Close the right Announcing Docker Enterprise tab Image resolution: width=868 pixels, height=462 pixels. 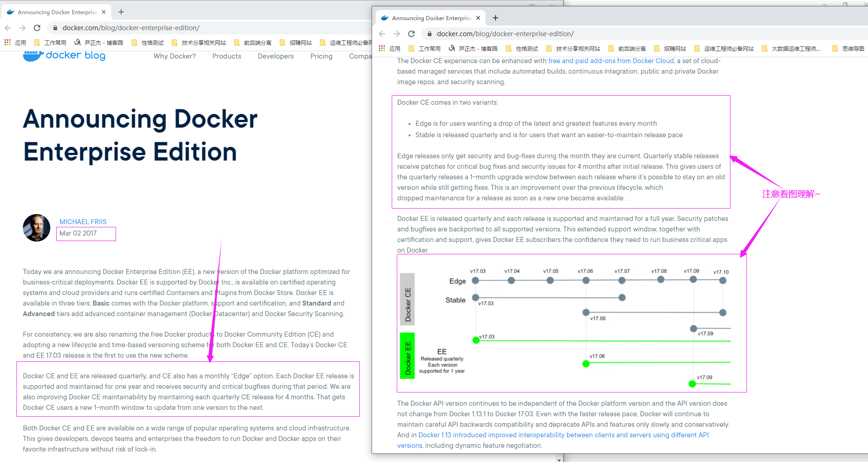[478, 18]
